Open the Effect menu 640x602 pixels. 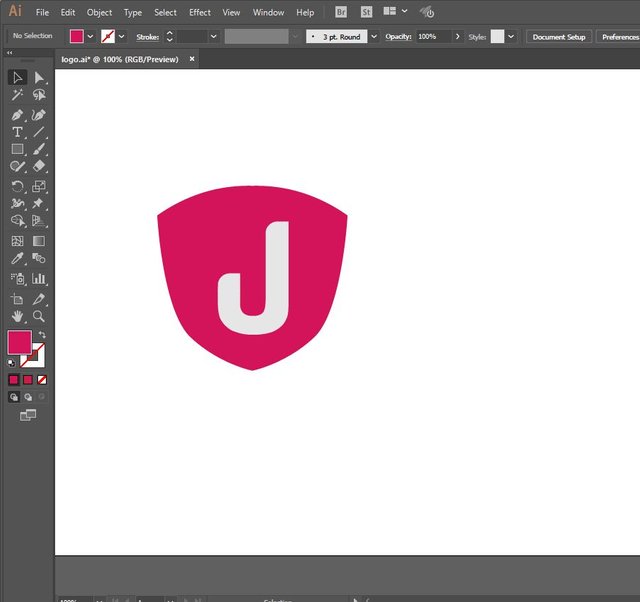pyautogui.click(x=200, y=12)
